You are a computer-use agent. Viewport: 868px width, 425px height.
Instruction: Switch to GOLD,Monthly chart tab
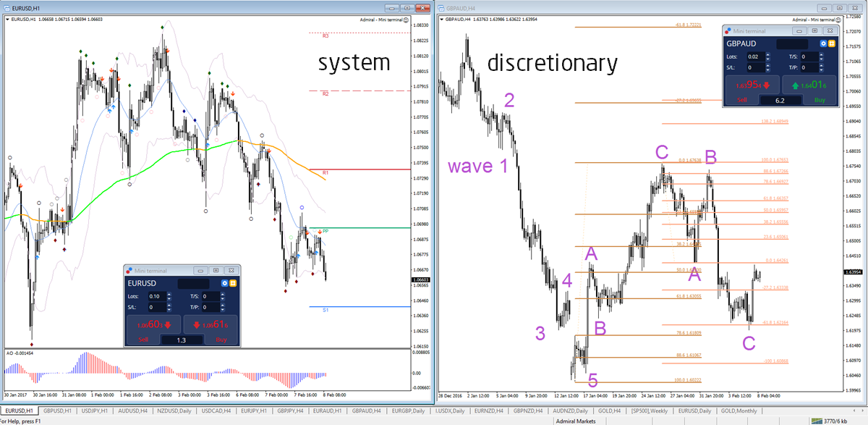(739, 411)
